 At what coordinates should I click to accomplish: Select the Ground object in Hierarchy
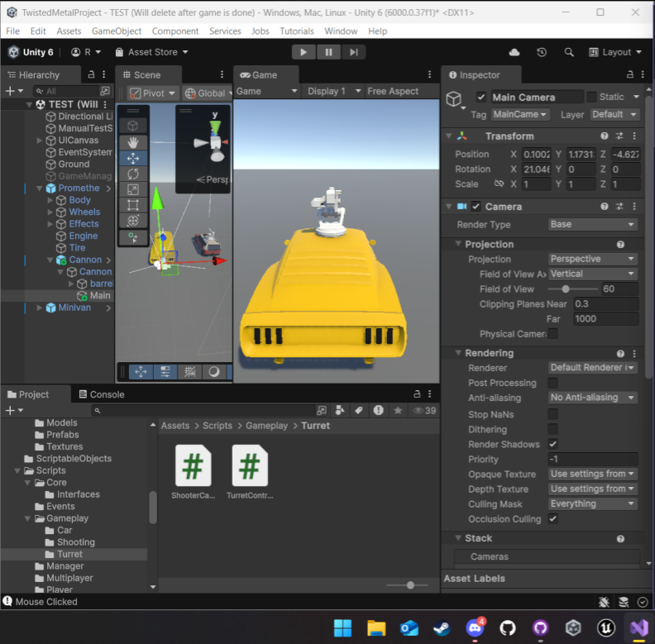(74, 165)
